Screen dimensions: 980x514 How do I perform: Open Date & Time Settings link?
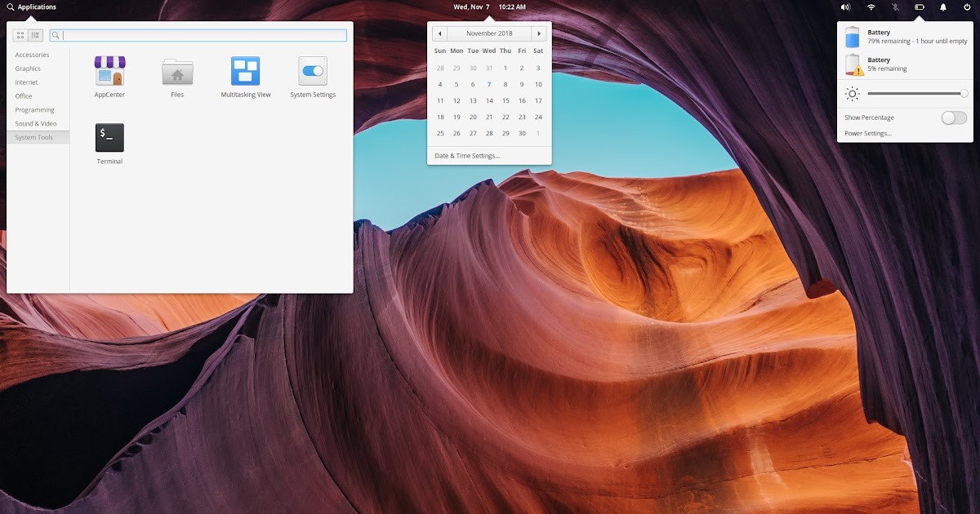(467, 155)
